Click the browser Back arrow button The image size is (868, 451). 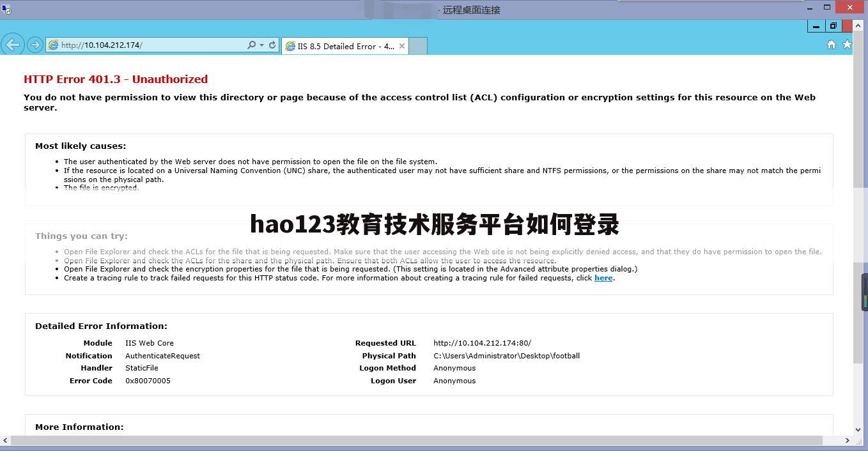(13, 45)
